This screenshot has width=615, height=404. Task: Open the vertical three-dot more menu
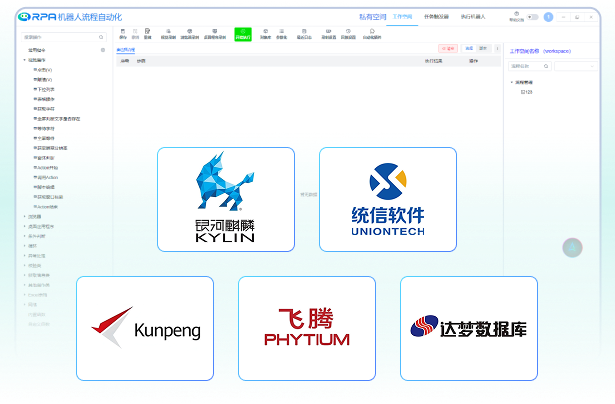coord(497,48)
